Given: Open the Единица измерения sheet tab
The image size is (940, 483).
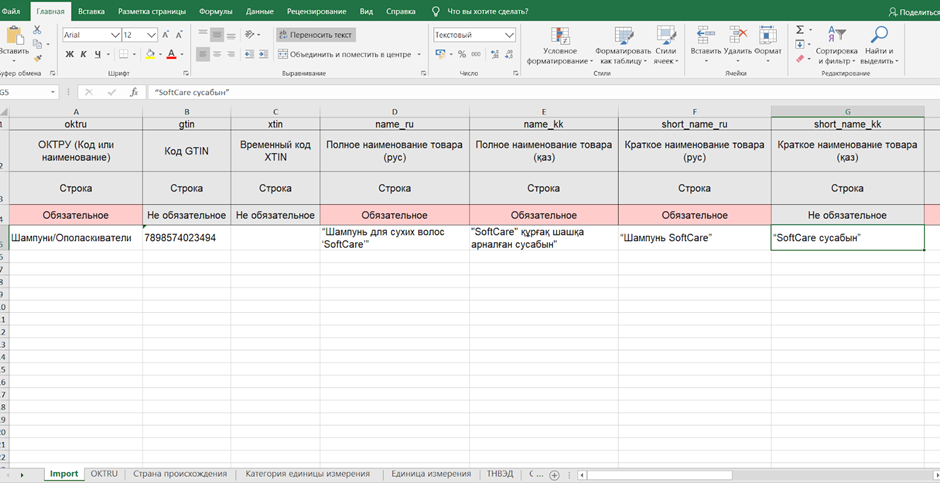Looking at the screenshot, I should [431, 474].
